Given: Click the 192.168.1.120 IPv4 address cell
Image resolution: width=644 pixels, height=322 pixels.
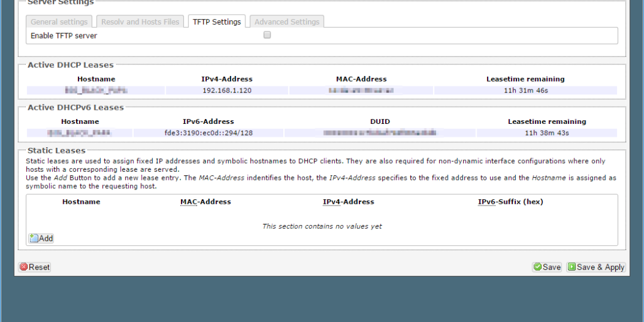Looking at the screenshot, I should [x=227, y=91].
